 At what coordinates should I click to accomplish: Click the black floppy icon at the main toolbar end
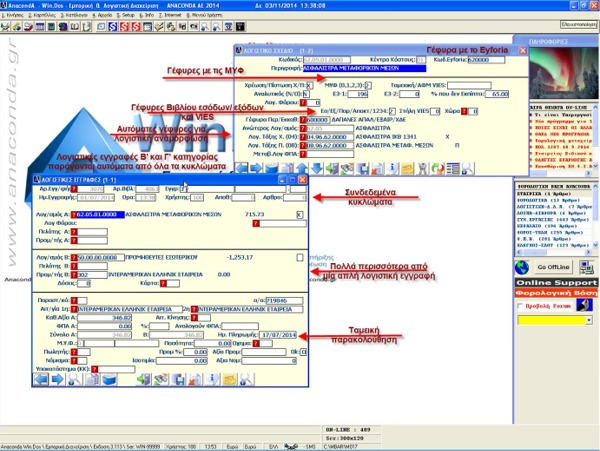(x=240, y=26)
